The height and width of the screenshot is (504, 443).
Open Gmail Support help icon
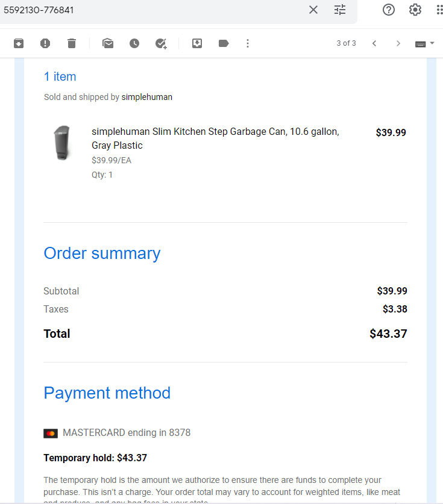[389, 10]
